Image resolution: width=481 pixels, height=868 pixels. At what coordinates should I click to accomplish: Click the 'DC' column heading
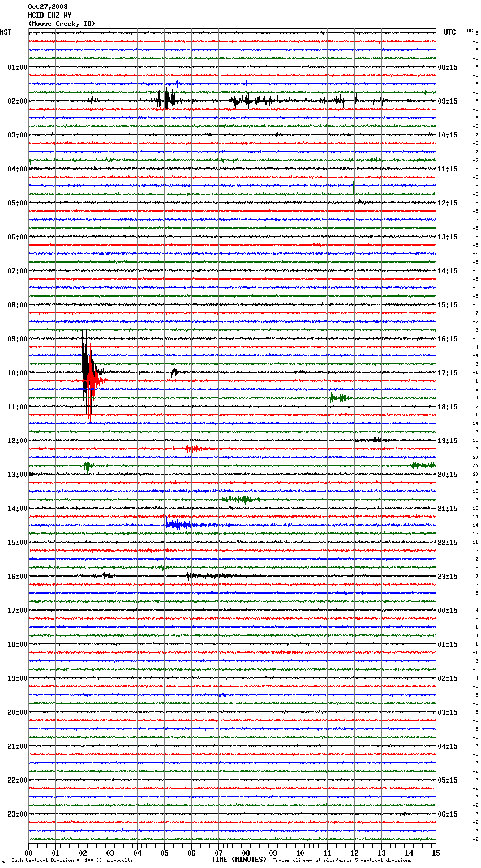[x=470, y=31]
